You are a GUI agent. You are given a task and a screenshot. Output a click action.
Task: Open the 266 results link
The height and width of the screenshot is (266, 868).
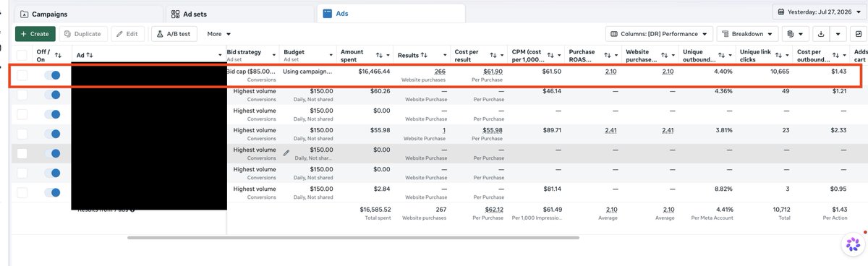tap(440, 72)
